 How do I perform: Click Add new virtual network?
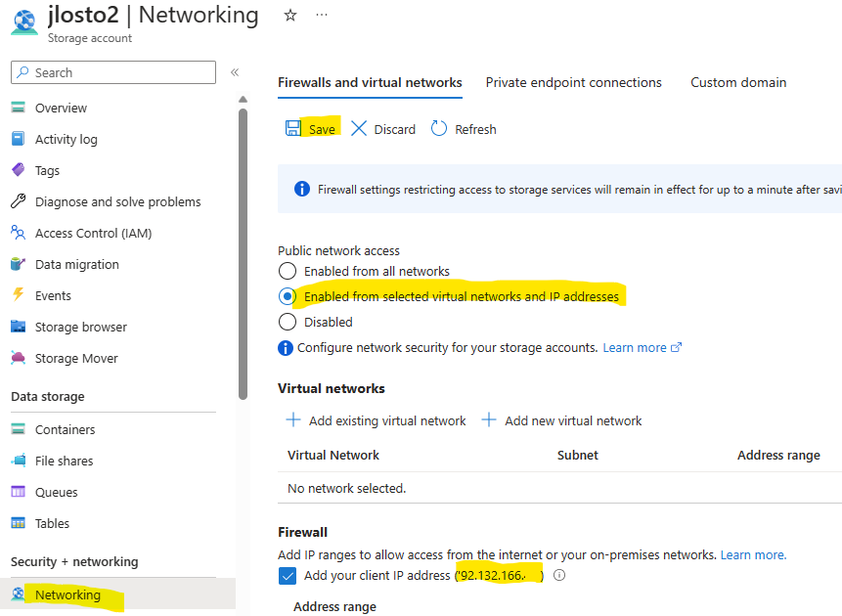coord(573,421)
